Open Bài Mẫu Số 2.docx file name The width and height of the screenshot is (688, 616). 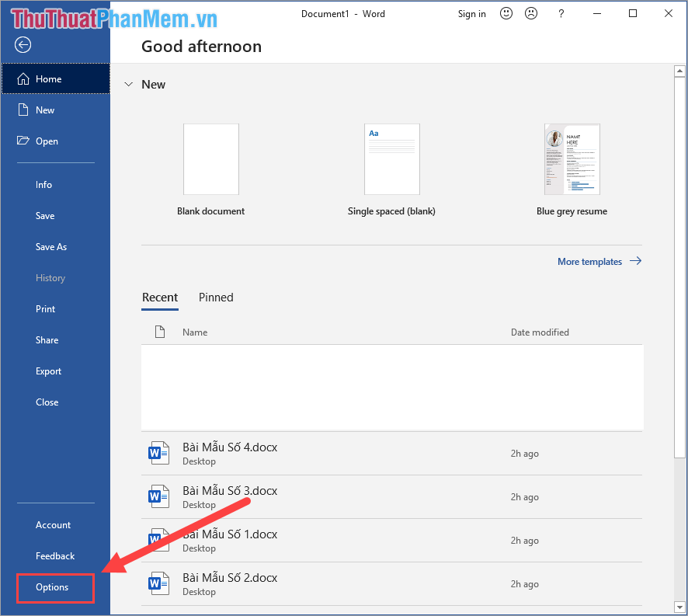click(x=230, y=578)
